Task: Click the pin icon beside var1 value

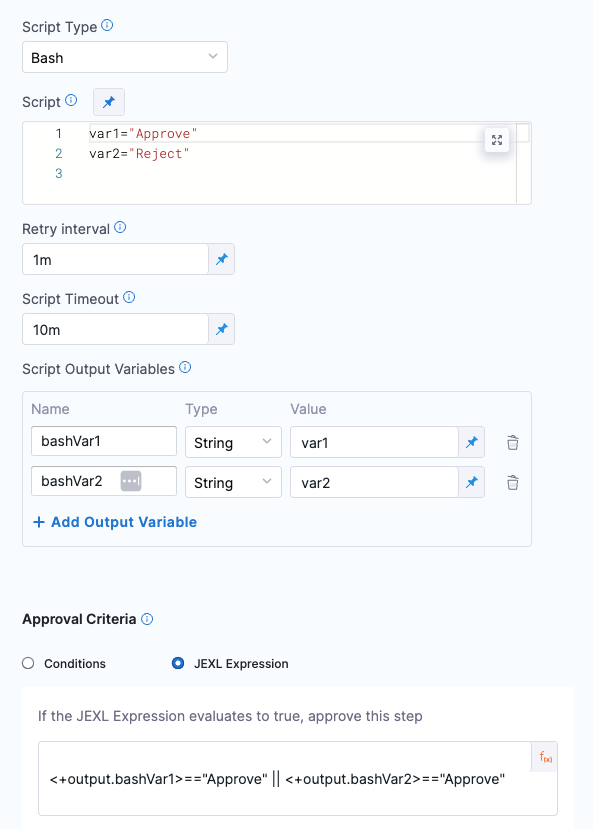Action: [471, 442]
